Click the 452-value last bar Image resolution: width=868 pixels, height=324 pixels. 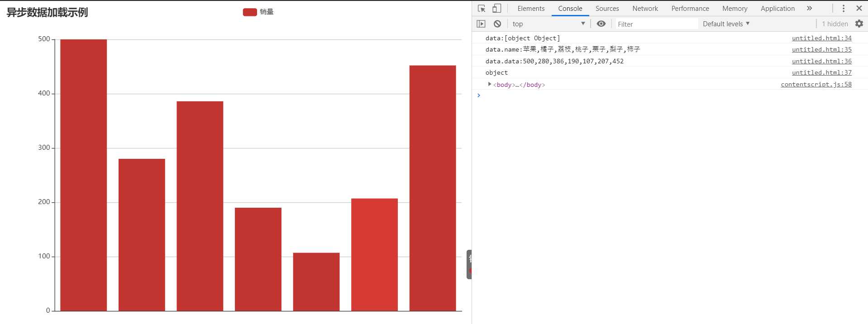point(433,188)
